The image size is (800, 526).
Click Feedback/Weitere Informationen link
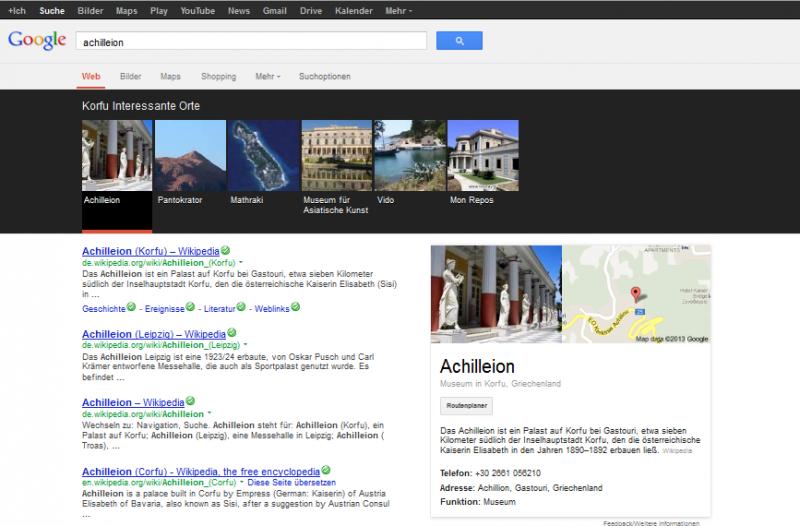click(651, 523)
